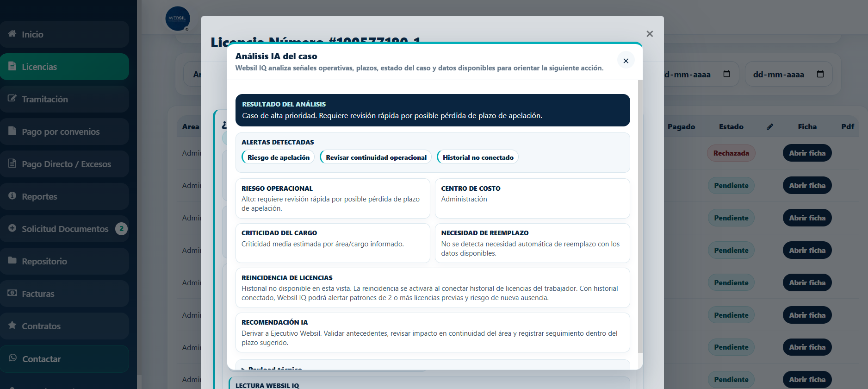
Task: Click the plus icon beside Solicitud Documentos
Action: click(x=12, y=228)
